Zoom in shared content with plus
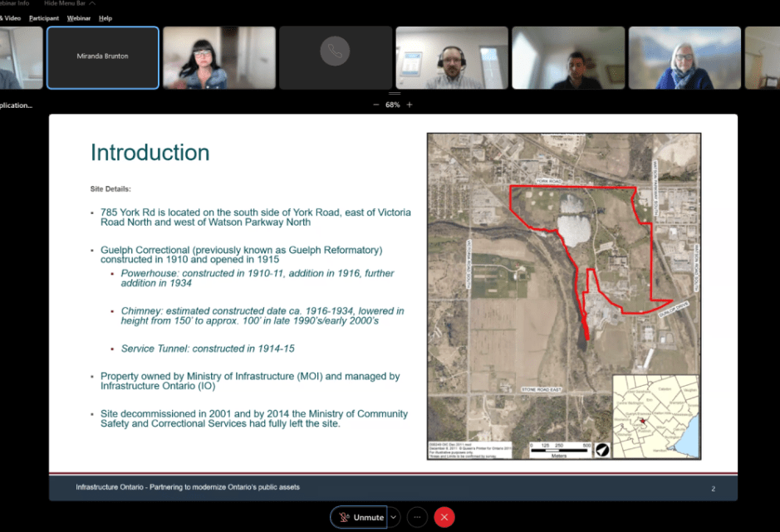Viewport: 780px width, 532px height. tap(410, 105)
